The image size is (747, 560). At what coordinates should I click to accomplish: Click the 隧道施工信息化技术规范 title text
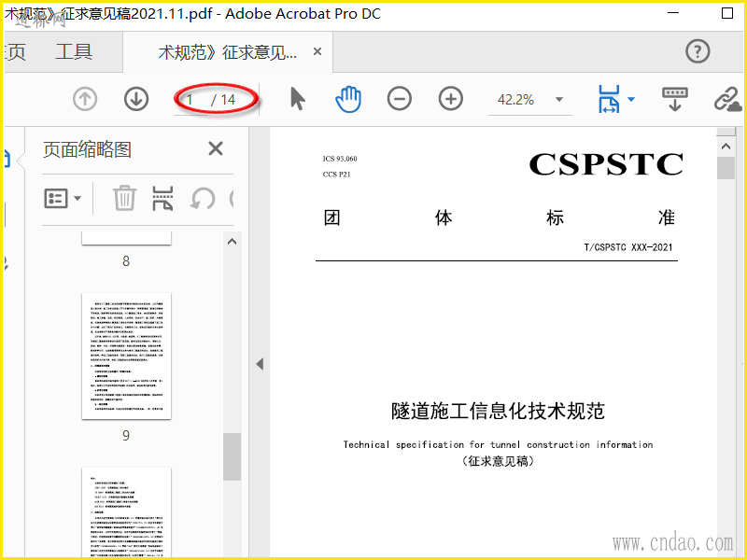[x=498, y=411]
